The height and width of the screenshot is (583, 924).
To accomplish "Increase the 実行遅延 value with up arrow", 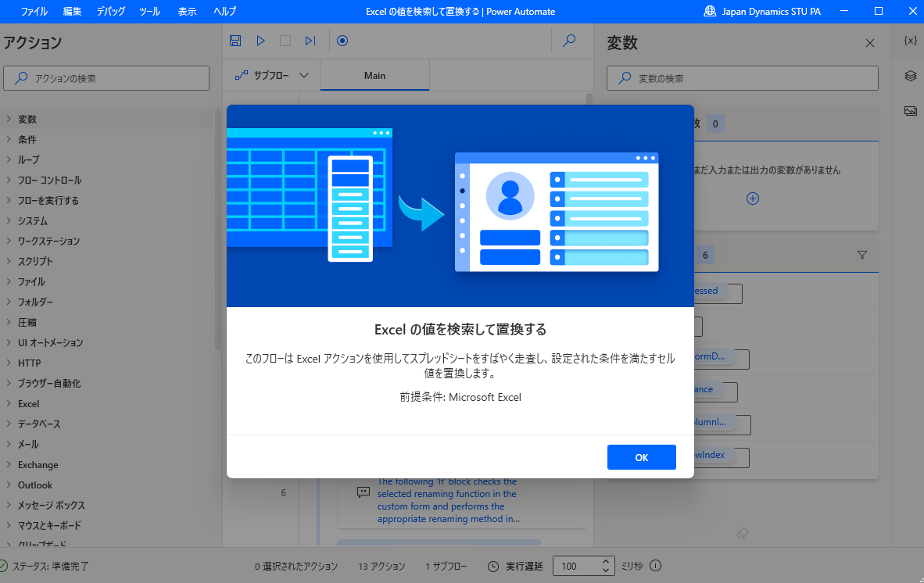I will pos(606,561).
